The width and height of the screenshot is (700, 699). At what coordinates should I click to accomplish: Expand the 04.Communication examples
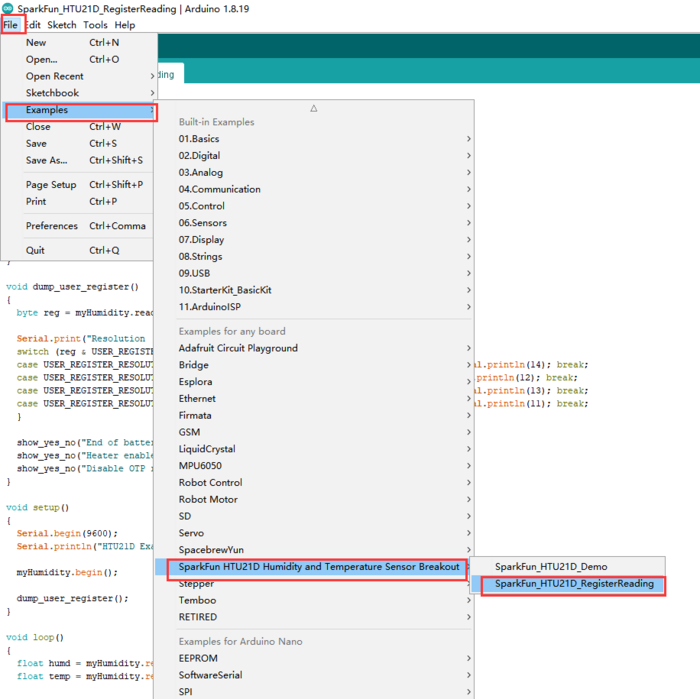pyautogui.click(x=314, y=189)
